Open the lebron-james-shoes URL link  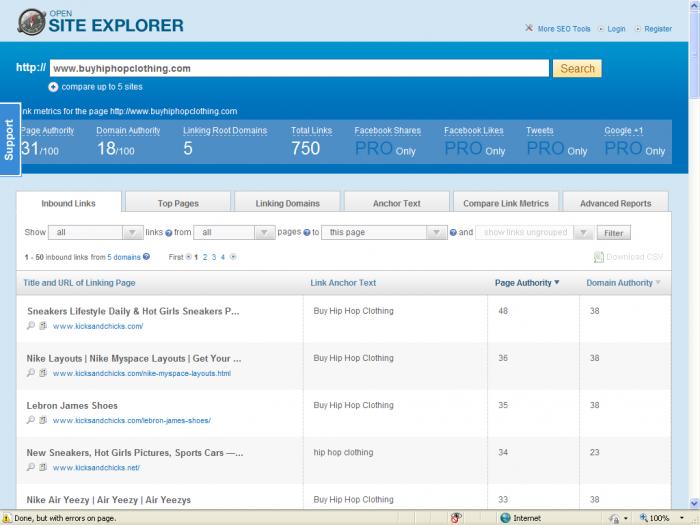(x=132, y=421)
